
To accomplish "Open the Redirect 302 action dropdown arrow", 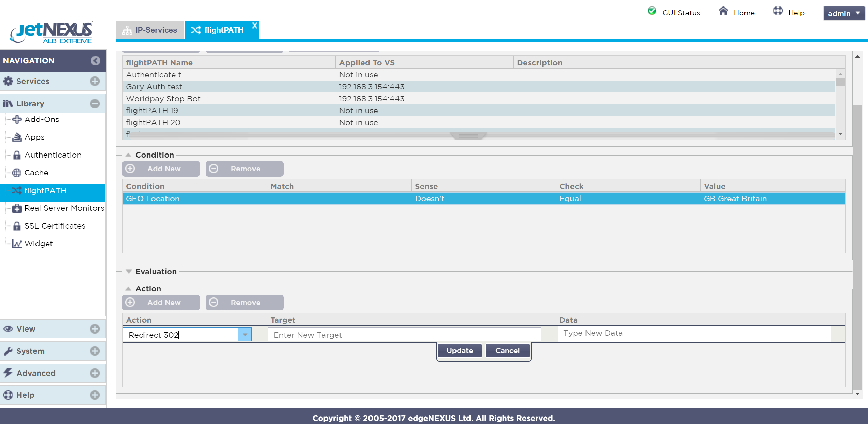I will click(245, 335).
